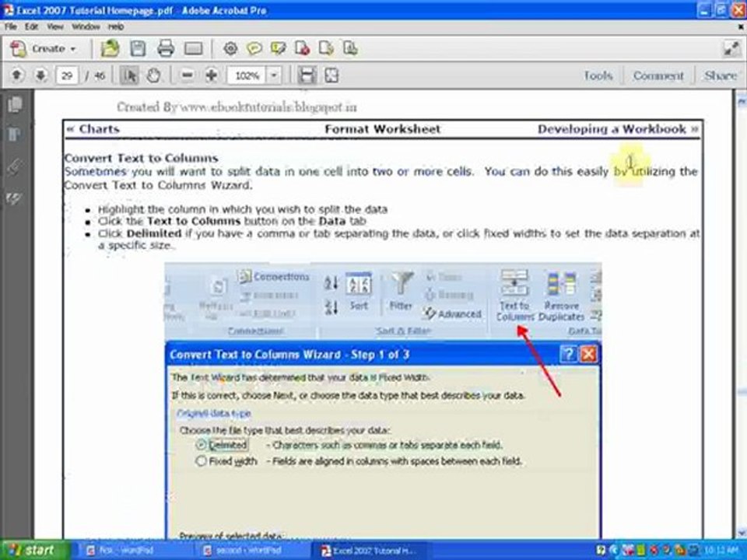
Task: Save the document with the floppy icon
Action: coord(139,48)
